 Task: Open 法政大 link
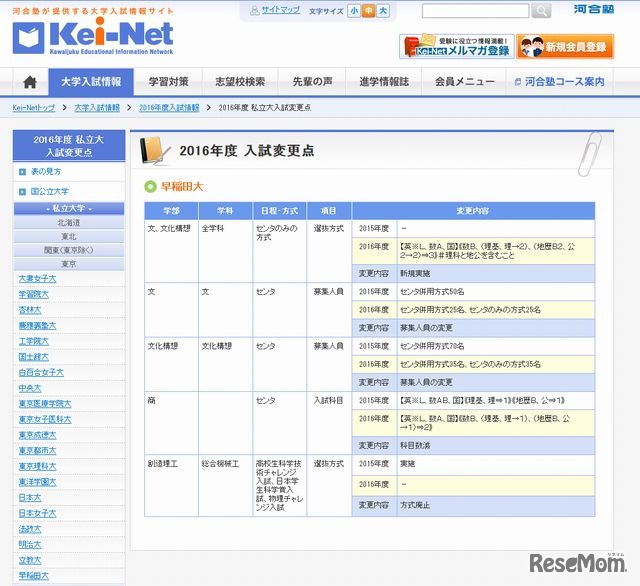click(x=30, y=529)
